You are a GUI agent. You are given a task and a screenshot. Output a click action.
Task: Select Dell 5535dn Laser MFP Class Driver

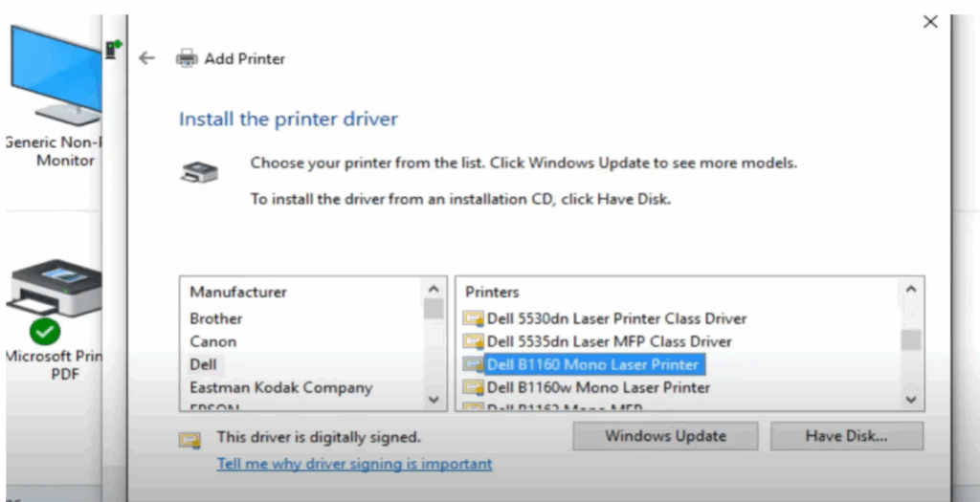(x=610, y=341)
